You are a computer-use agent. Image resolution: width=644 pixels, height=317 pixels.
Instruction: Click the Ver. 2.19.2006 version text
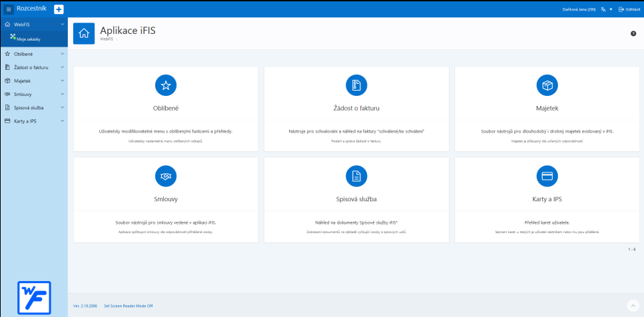85,306
